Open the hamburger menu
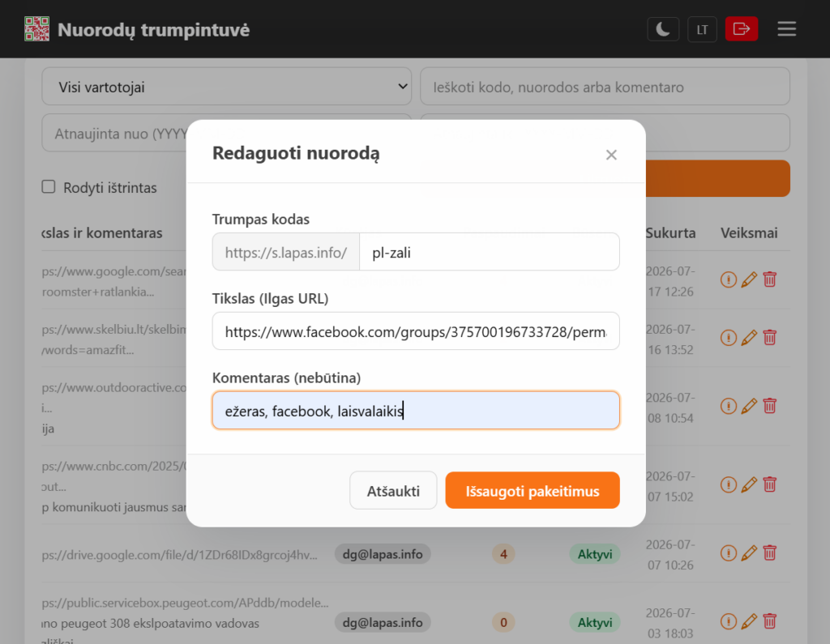Image resolution: width=830 pixels, height=644 pixels. pos(786,29)
